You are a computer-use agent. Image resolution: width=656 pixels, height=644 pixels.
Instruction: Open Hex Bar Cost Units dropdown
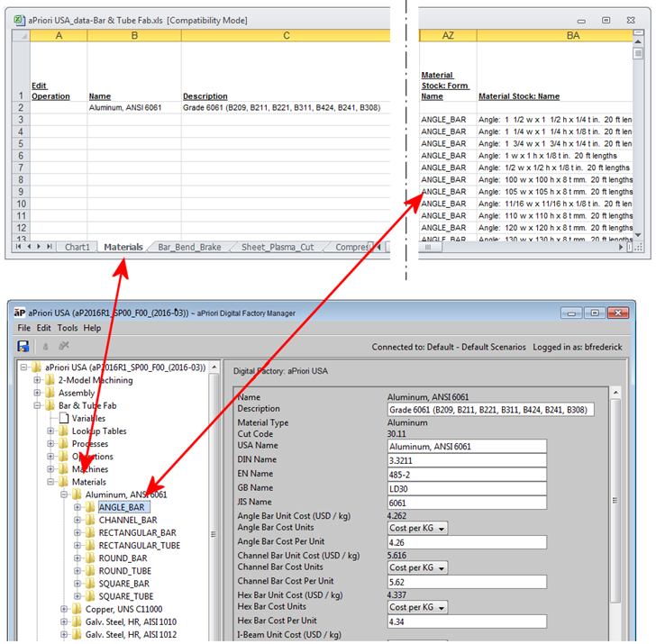417,607
